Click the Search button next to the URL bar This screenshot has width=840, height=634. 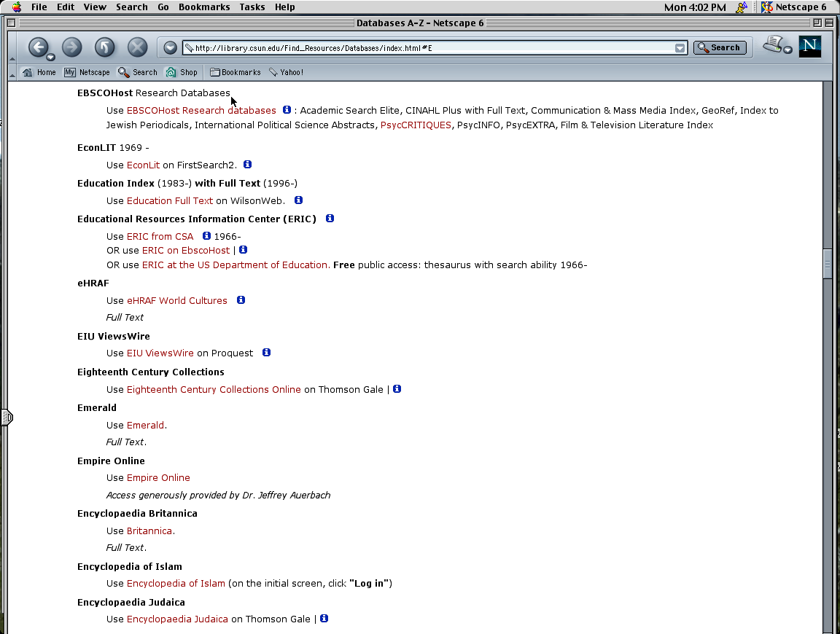click(720, 47)
